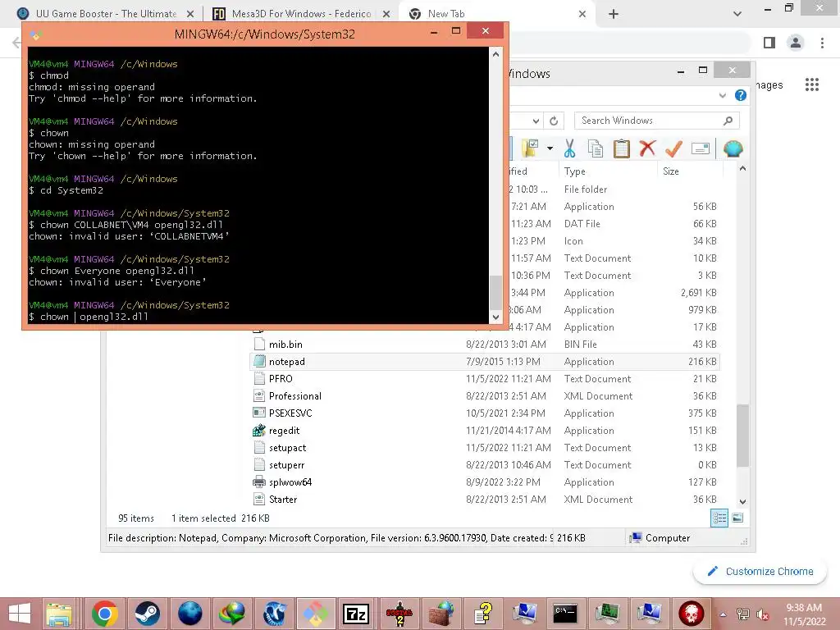Close the New Tab tab
The width and height of the screenshot is (840, 630).
(582, 14)
